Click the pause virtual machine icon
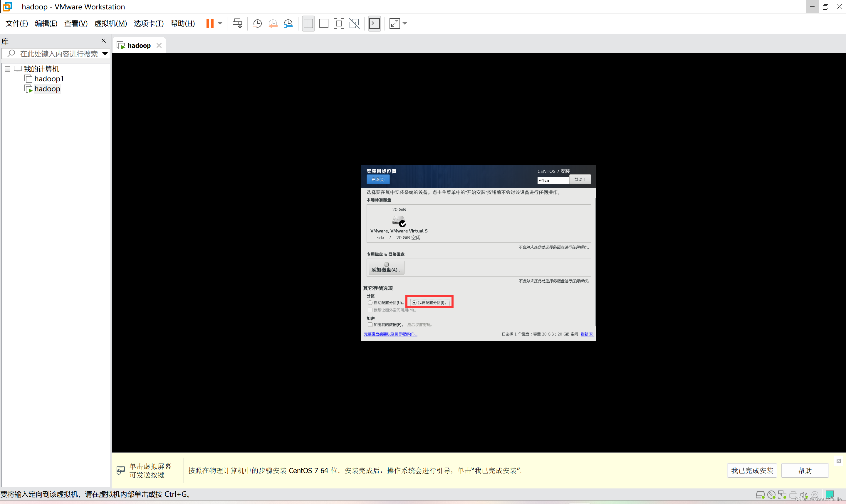The width and height of the screenshot is (846, 504). click(x=210, y=23)
